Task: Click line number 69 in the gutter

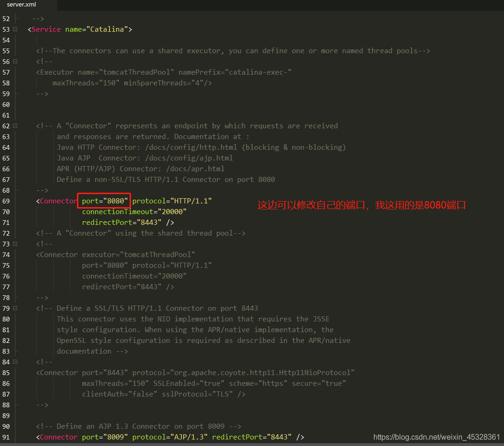Action: [x=6, y=201]
